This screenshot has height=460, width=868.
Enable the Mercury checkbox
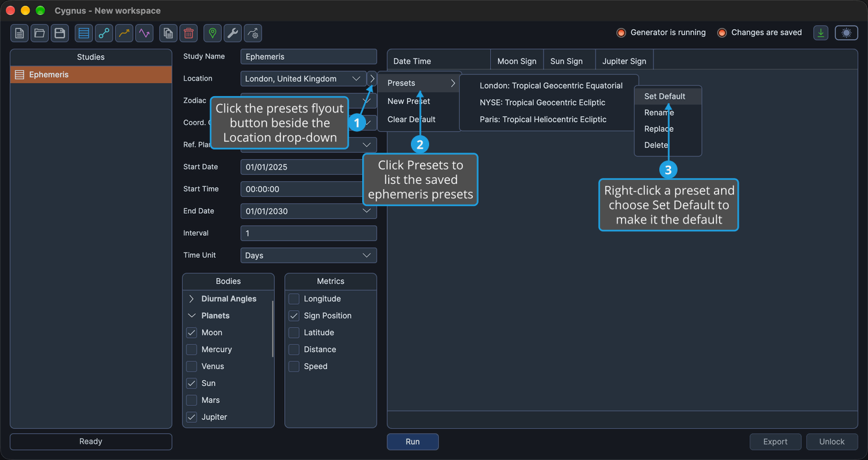192,350
